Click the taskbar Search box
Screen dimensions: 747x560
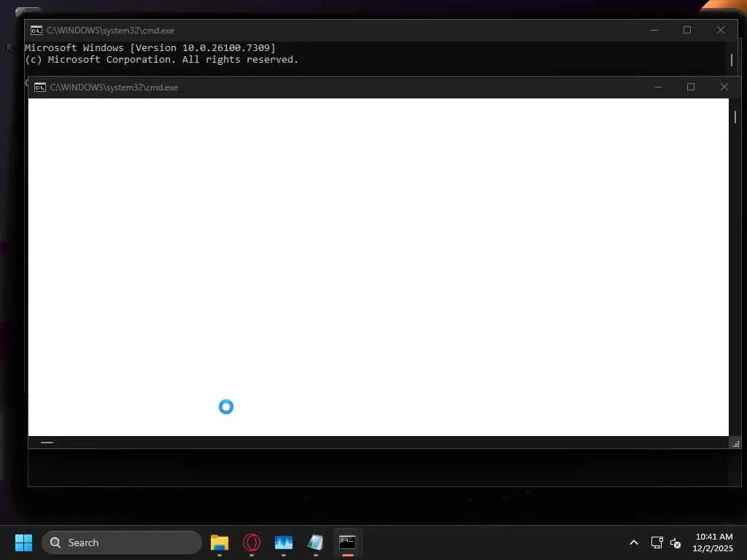(x=122, y=542)
